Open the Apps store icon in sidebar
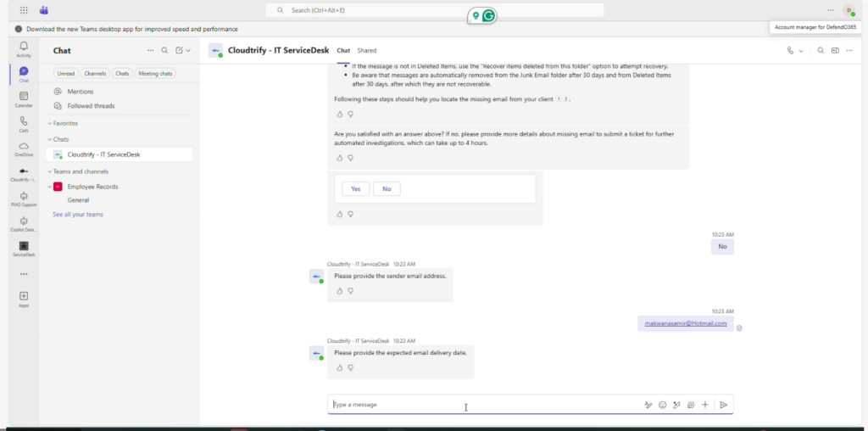 (24, 298)
